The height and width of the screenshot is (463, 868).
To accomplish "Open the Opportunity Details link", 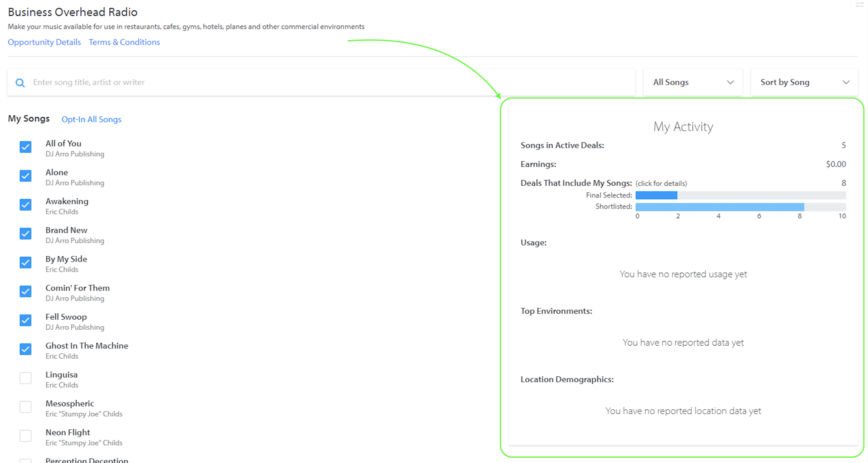I will pos(44,42).
